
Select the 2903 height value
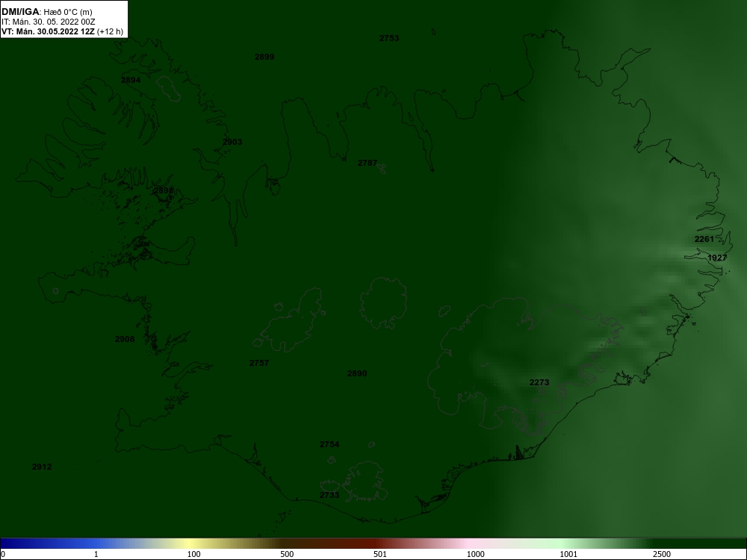point(232,142)
